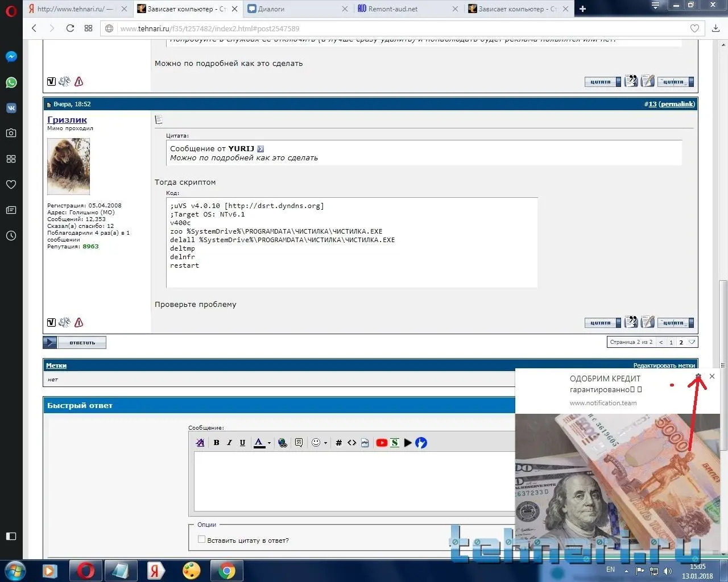Go back to the previous page
The image size is (728, 582).
[34, 28]
